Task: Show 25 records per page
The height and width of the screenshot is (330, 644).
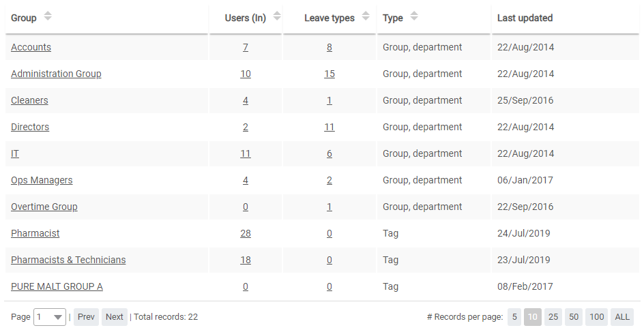Action: (x=553, y=317)
